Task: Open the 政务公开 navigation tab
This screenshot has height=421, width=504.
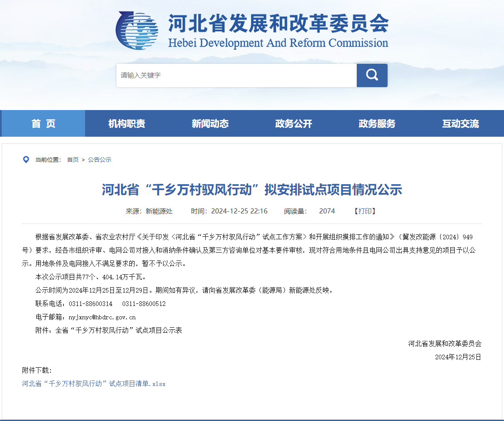Action: click(294, 123)
